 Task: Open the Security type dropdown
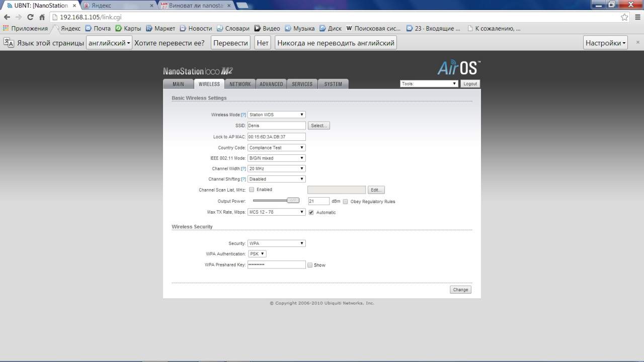point(277,243)
